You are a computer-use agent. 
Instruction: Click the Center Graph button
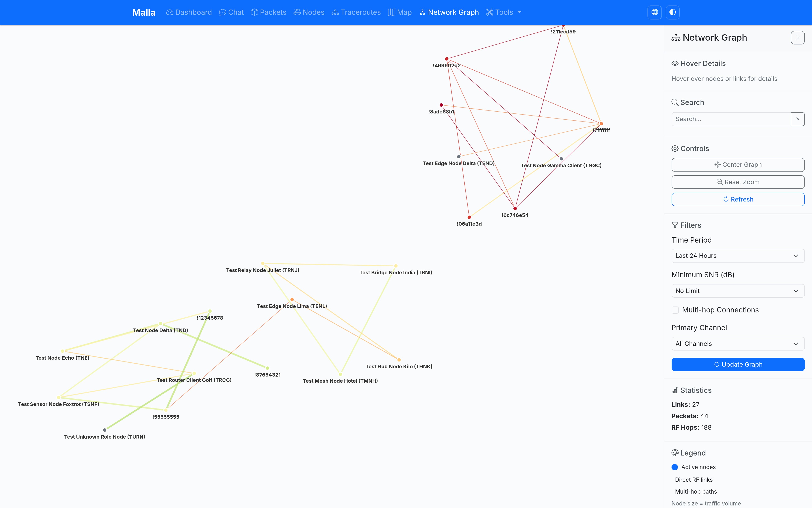click(738, 165)
